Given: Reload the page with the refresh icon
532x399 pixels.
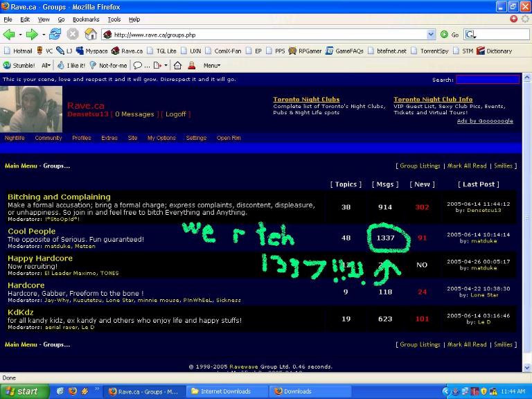Looking at the screenshot, I should (x=55, y=34).
